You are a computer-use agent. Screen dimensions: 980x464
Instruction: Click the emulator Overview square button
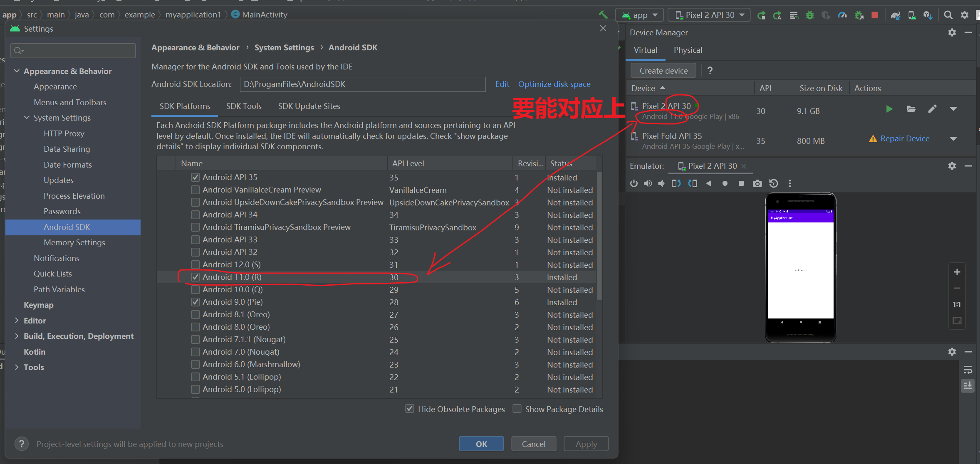point(741,183)
